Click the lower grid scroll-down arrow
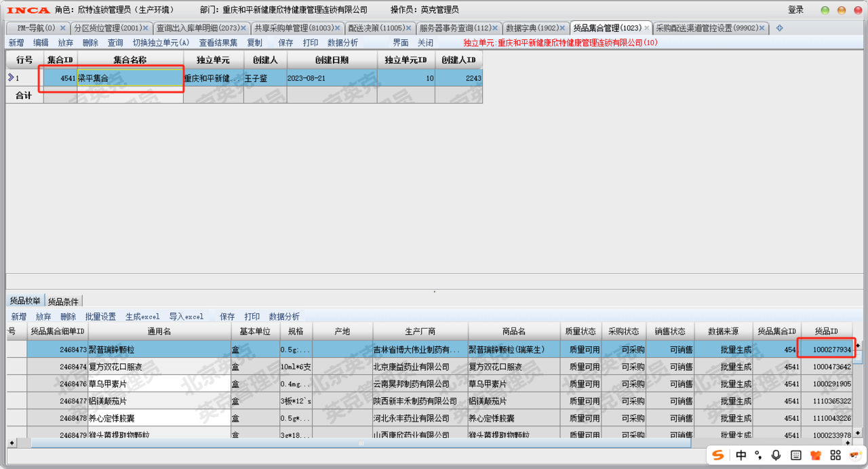 858,432
